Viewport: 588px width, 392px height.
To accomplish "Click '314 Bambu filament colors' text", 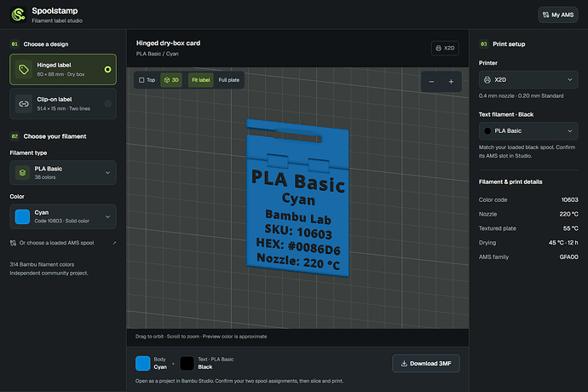I will coord(42,264).
